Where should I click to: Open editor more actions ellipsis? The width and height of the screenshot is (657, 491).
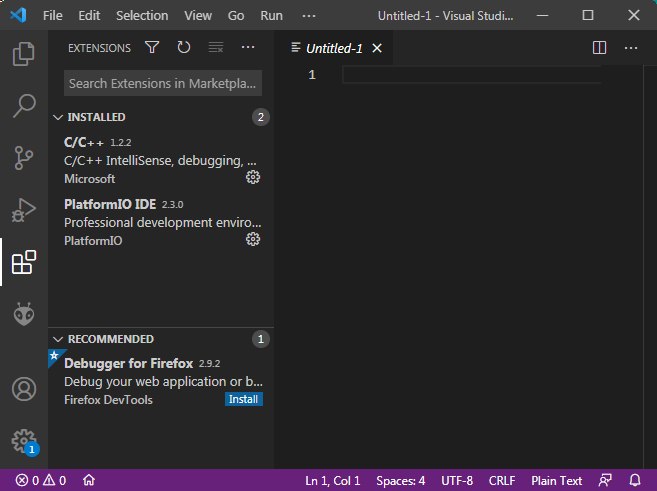[x=631, y=48]
